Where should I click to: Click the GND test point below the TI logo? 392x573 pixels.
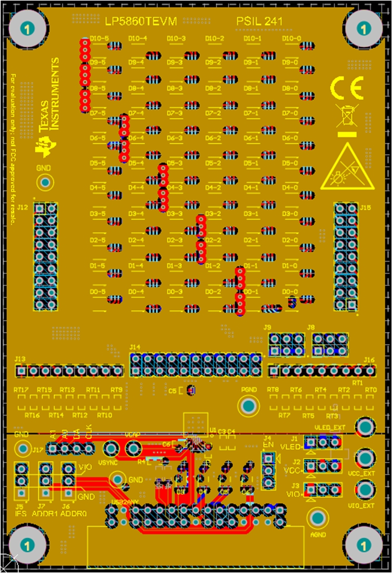click(x=45, y=182)
